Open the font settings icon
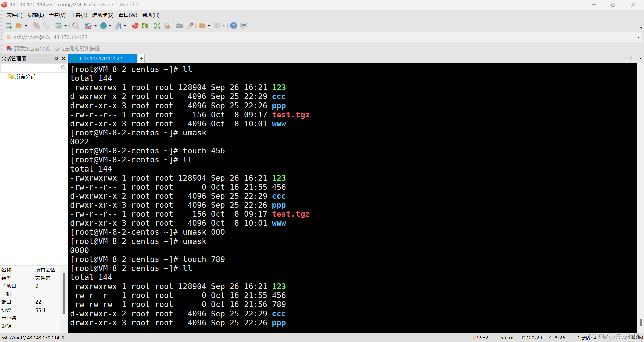This screenshot has width=644, height=342. (x=118, y=26)
